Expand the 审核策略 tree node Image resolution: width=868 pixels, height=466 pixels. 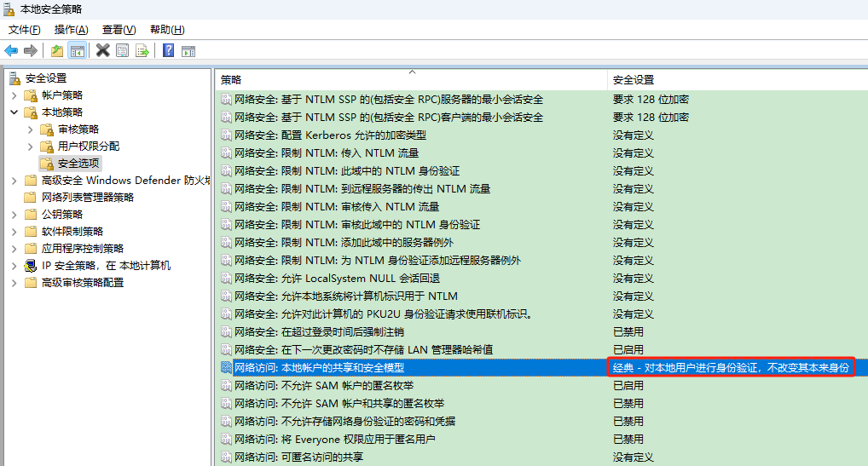point(31,129)
